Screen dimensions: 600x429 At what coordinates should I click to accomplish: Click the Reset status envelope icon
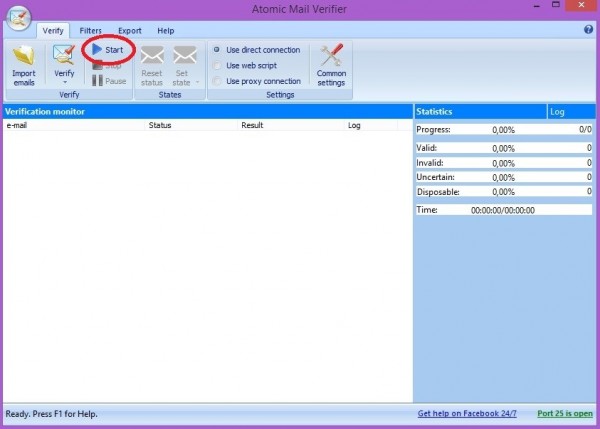click(152, 56)
